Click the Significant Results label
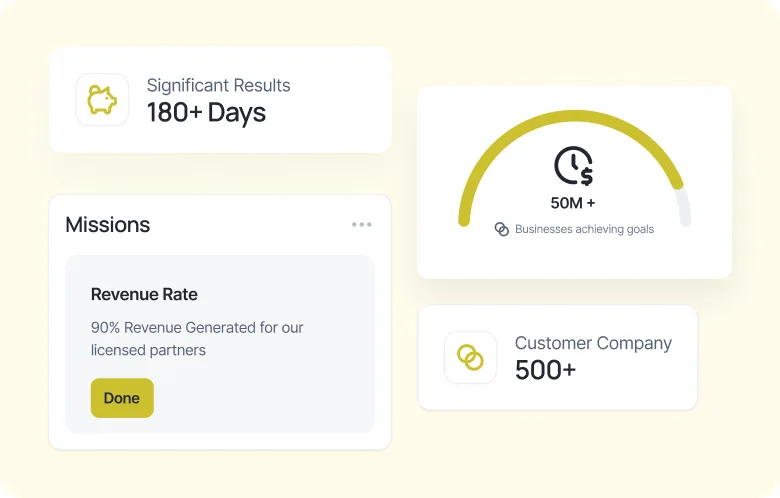The width and height of the screenshot is (780, 498). click(x=218, y=86)
